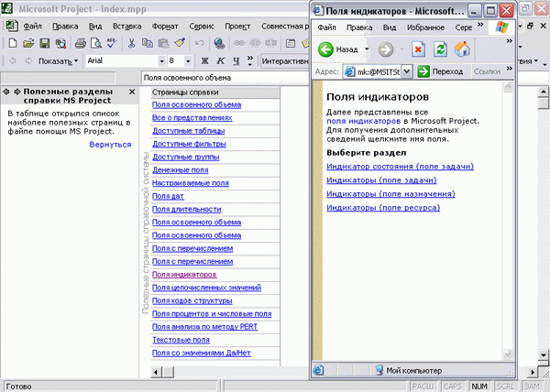Go to Home in help window
The width and height of the screenshot is (550, 392).
coord(462,49)
